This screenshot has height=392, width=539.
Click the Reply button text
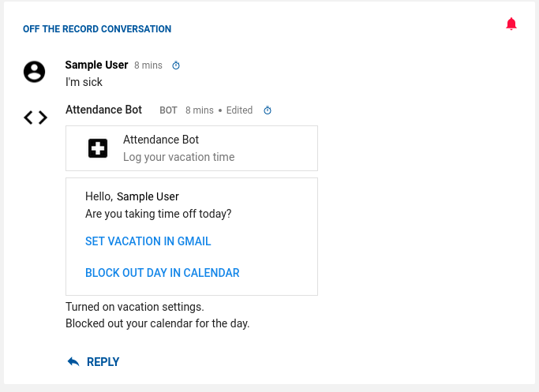click(103, 362)
